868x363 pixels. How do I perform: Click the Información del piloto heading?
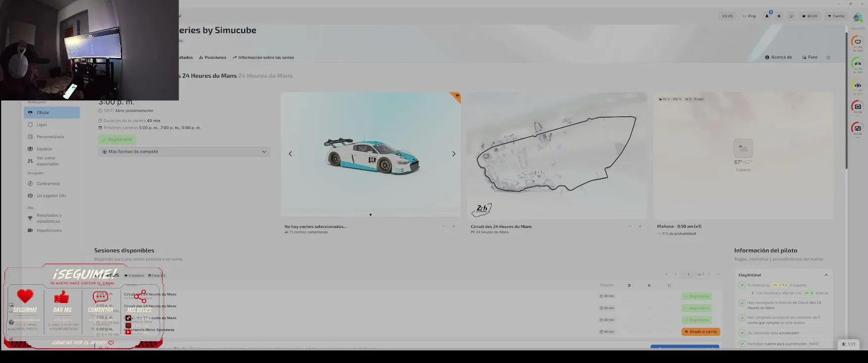click(x=766, y=251)
